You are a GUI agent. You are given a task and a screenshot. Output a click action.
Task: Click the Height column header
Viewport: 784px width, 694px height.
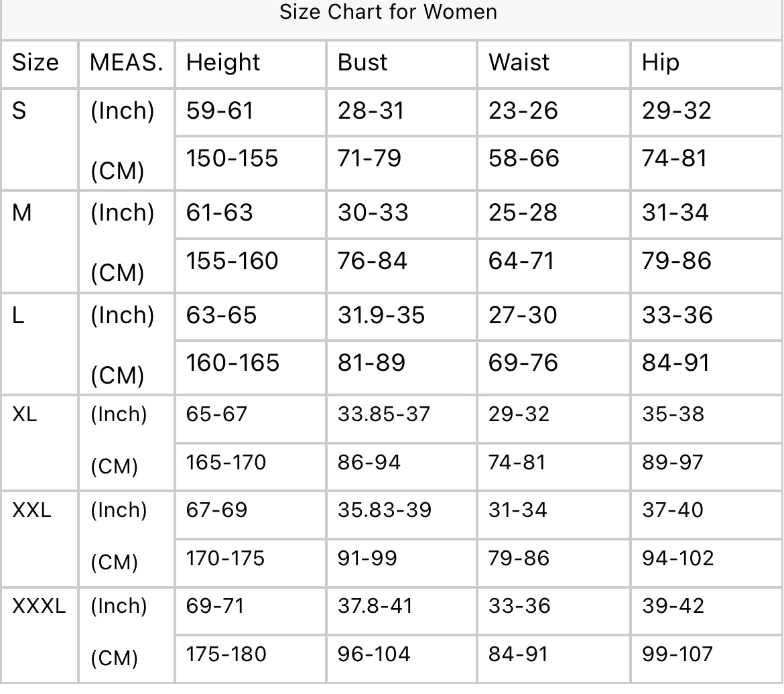coord(223,62)
